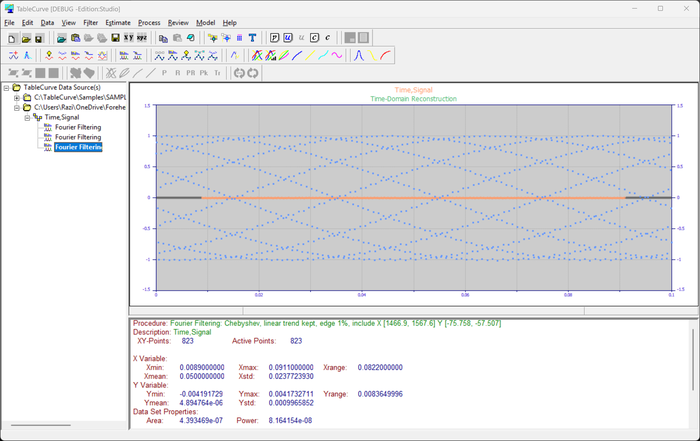Open the View menu
The width and height of the screenshot is (700, 441).
68,23
